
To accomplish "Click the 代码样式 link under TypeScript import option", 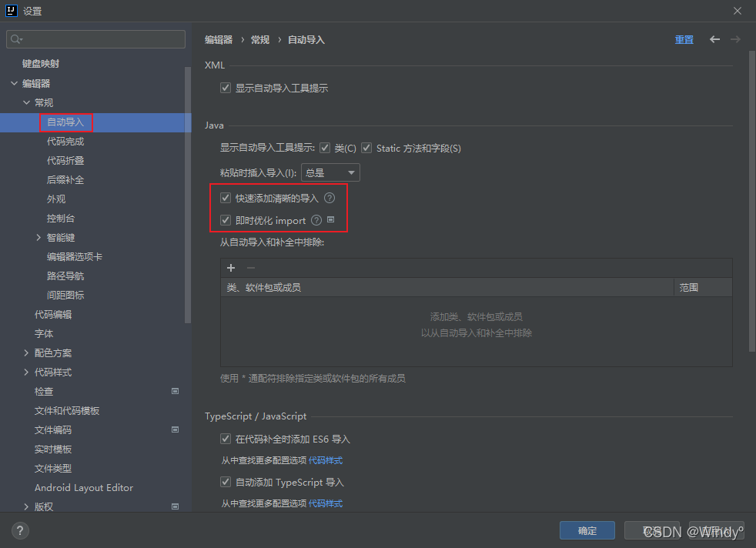I will pyautogui.click(x=326, y=503).
